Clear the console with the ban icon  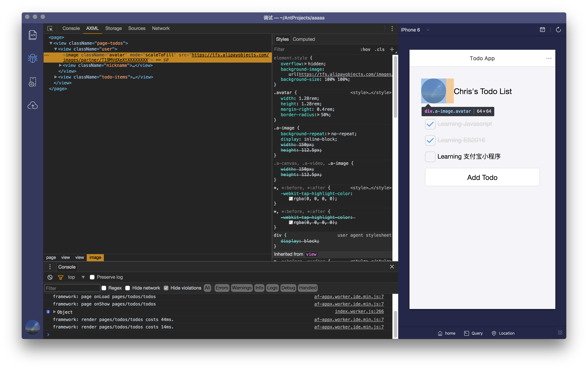point(50,277)
